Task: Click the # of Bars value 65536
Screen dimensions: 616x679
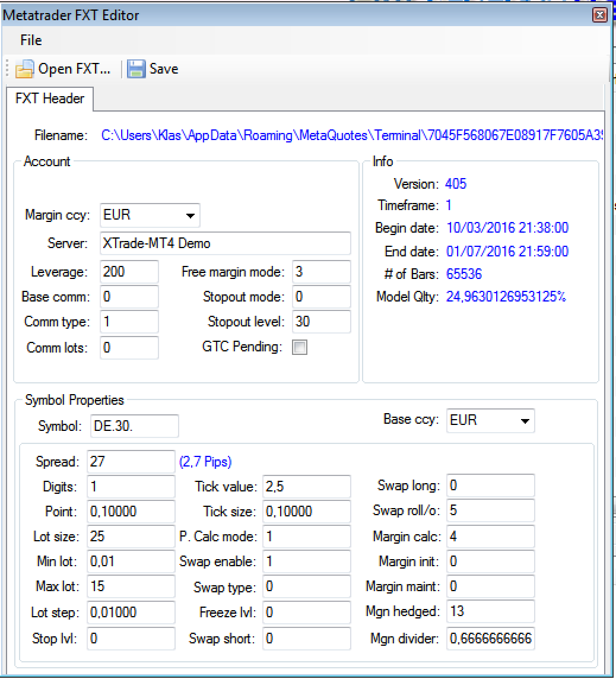Action: click(x=464, y=274)
